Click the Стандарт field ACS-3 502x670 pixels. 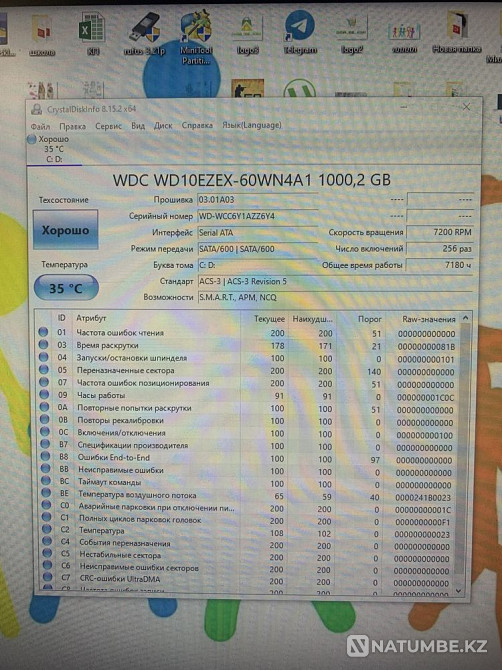click(335, 282)
